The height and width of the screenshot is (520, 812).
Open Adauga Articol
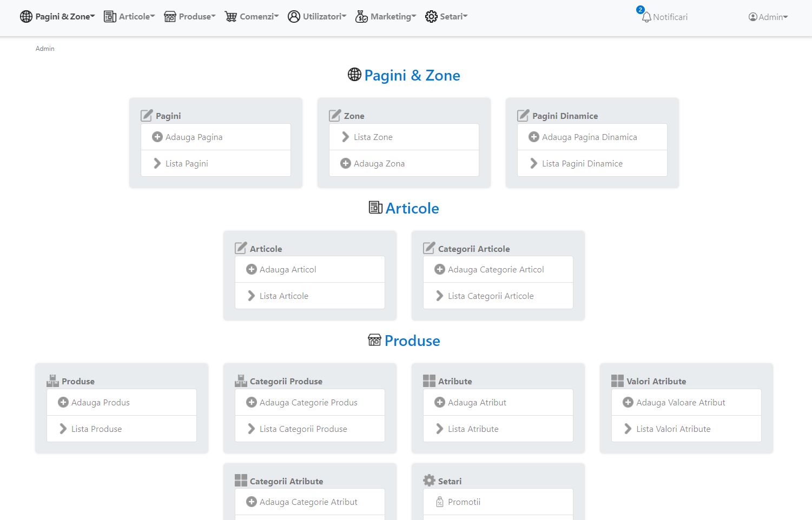[310, 269]
